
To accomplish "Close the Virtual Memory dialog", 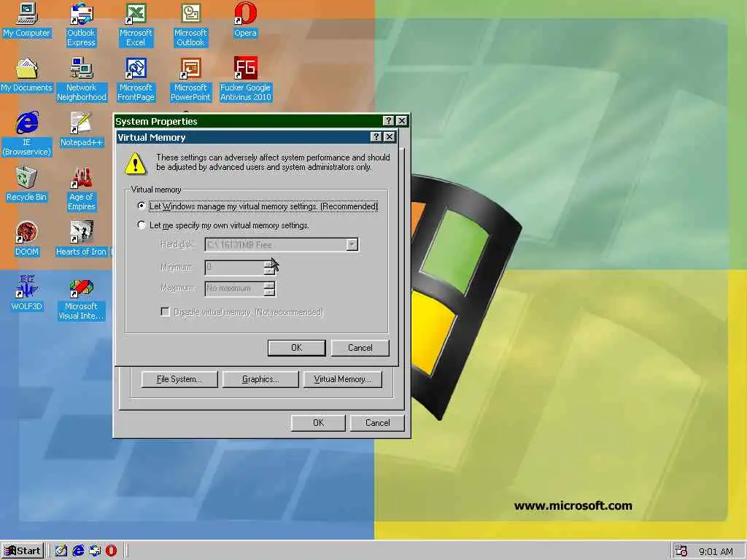I will (390, 137).
